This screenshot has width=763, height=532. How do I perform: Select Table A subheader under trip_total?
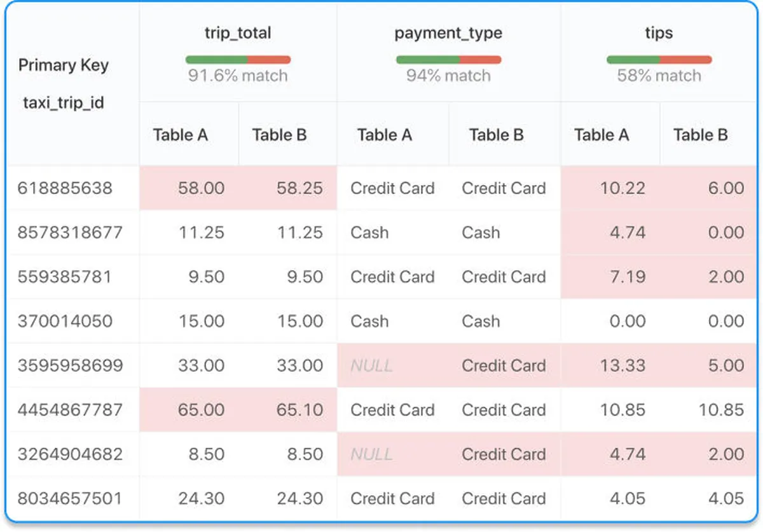pyautogui.click(x=180, y=135)
